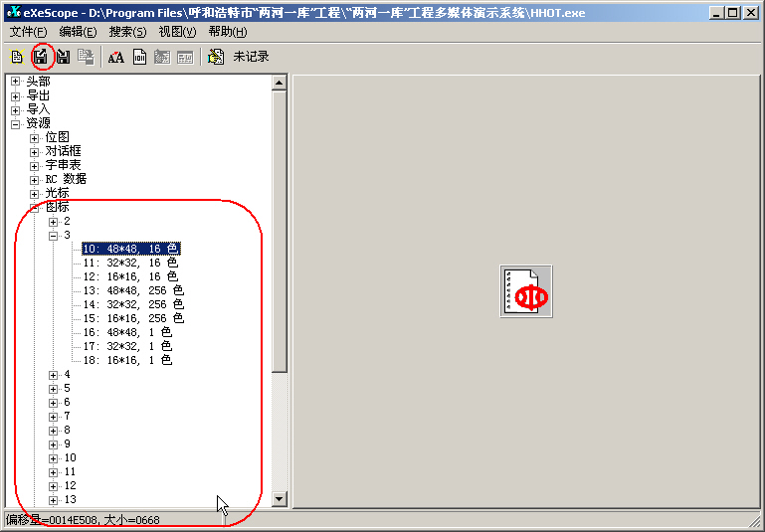Maximize the eXeScope window
Viewport: 765px width, 532px height.
point(733,13)
